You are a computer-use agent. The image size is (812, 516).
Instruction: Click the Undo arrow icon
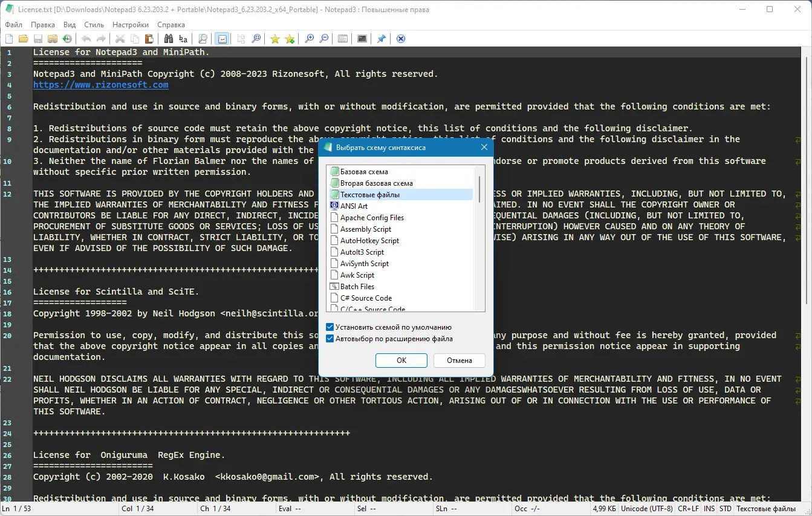pyautogui.click(x=86, y=39)
